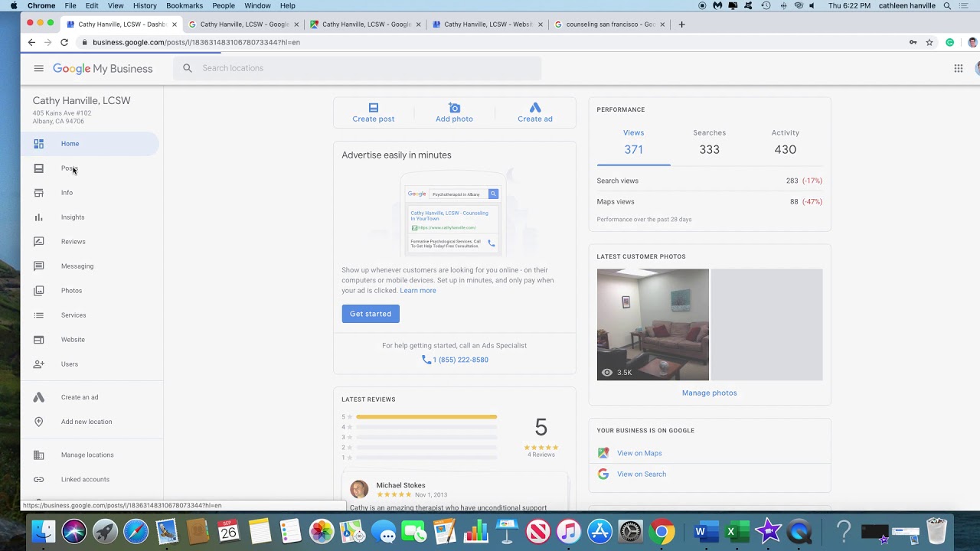
Task: Click the menu bar volume icon
Action: [799, 5]
